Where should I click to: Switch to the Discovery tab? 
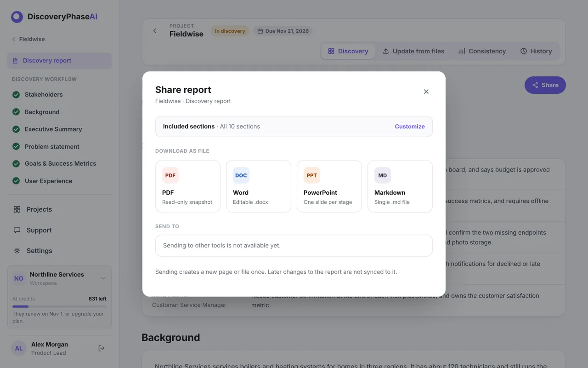pos(348,51)
